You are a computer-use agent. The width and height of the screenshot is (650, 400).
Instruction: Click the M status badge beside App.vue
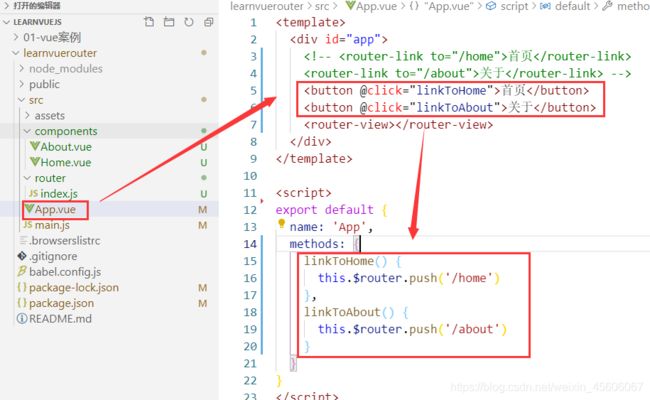tap(202, 210)
